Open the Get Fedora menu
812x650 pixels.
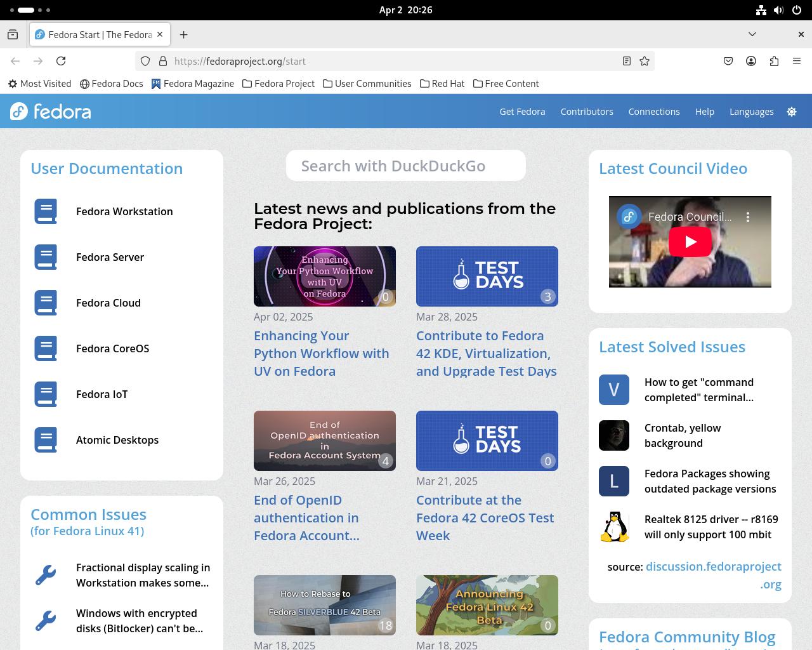[522, 111]
